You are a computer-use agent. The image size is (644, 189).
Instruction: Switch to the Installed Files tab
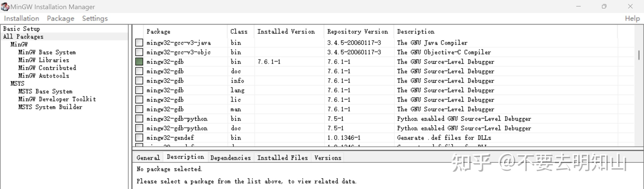click(x=282, y=157)
